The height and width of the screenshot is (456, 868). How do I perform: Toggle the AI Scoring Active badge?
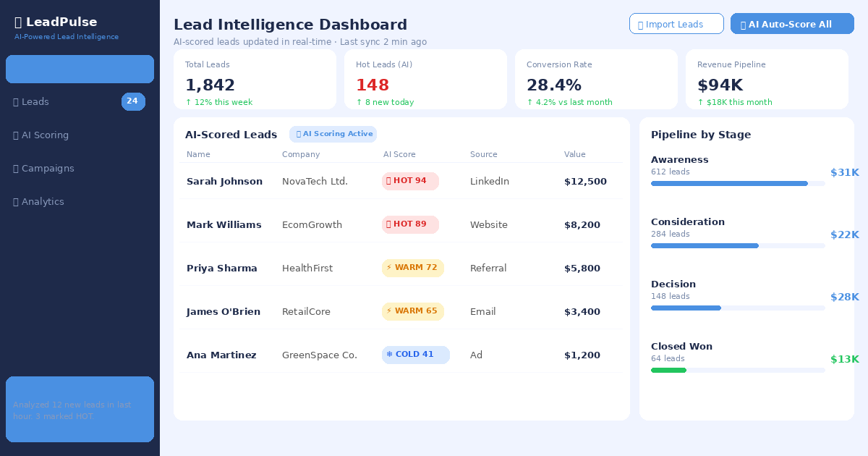[x=333, y=134]
